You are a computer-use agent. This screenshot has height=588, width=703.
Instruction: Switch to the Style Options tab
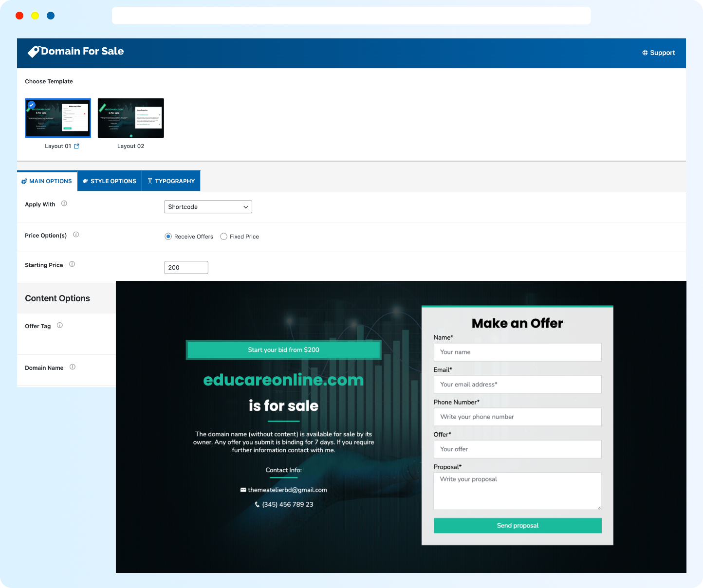coord(110,181)
